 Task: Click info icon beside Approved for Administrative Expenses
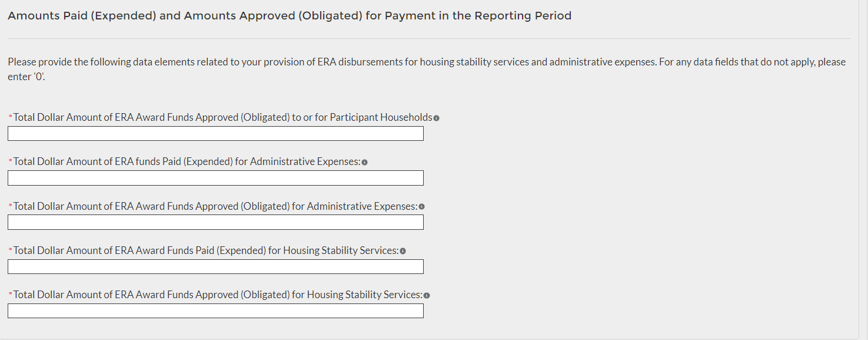pyautogui.click(x=422, y=207)
